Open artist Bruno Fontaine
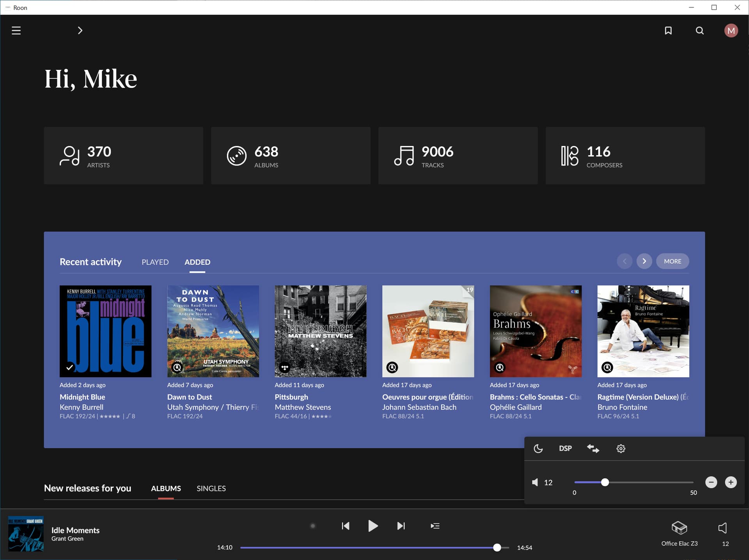 (622, 407)
